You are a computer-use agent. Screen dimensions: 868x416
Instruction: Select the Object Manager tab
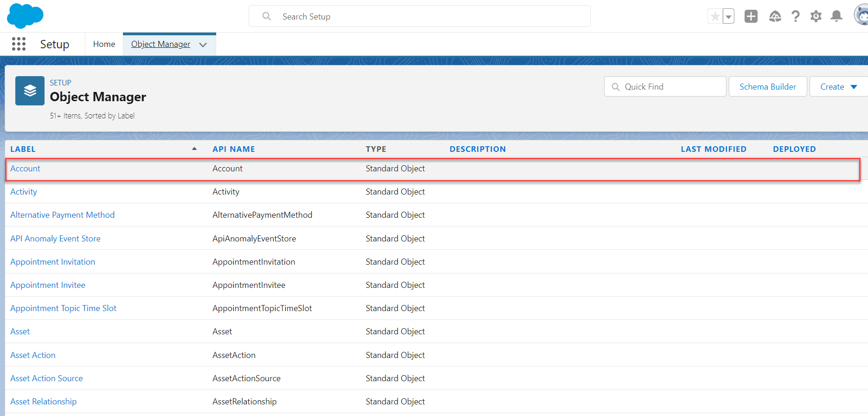coord(161,44)
